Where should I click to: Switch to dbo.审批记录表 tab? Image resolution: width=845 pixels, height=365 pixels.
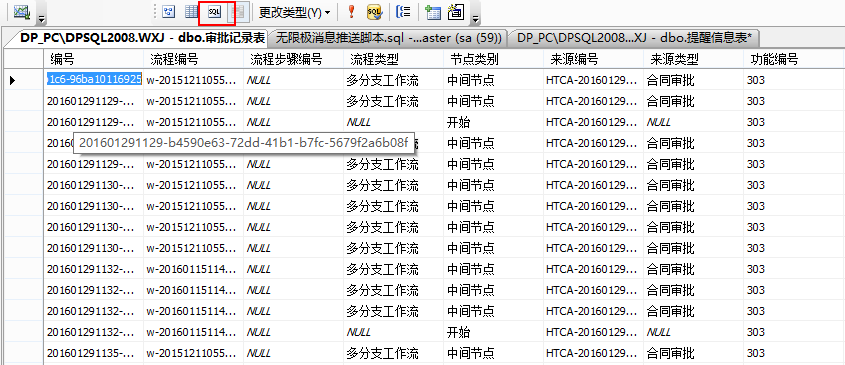(142, 38)
